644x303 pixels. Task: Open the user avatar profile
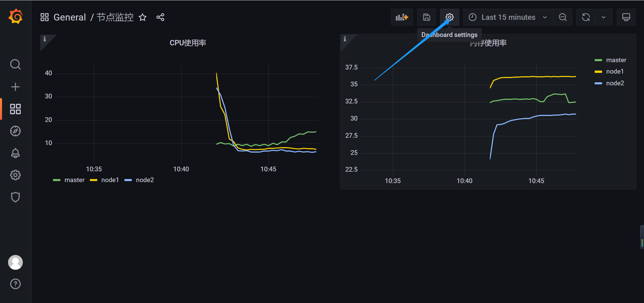click(15, 262)
